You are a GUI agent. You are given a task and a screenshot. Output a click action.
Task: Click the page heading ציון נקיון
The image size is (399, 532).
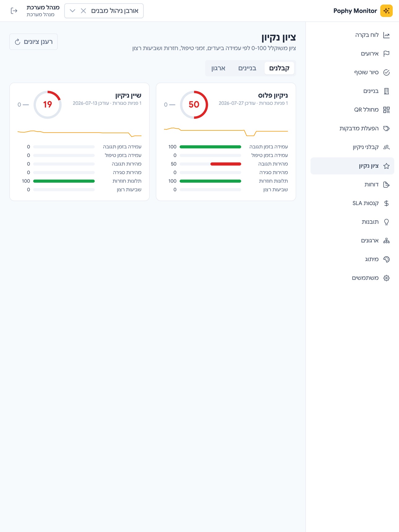coord(279,37)
